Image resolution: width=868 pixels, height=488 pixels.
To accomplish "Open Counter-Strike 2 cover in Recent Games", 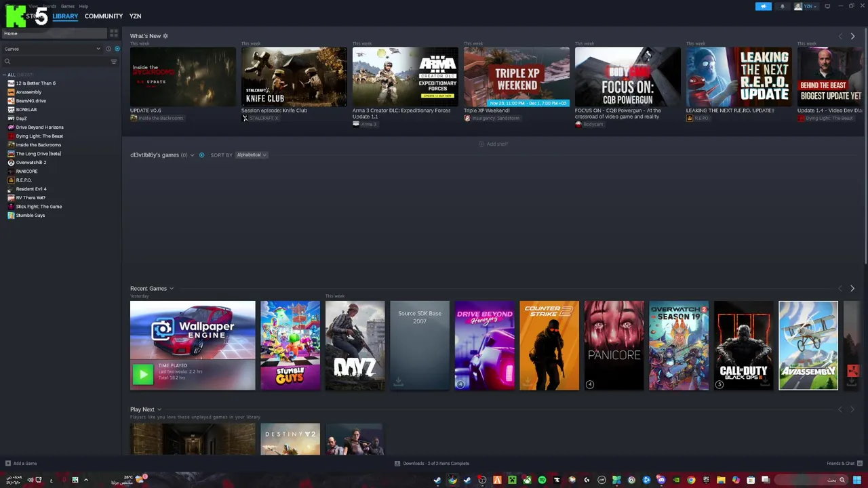I will [549, 346].
